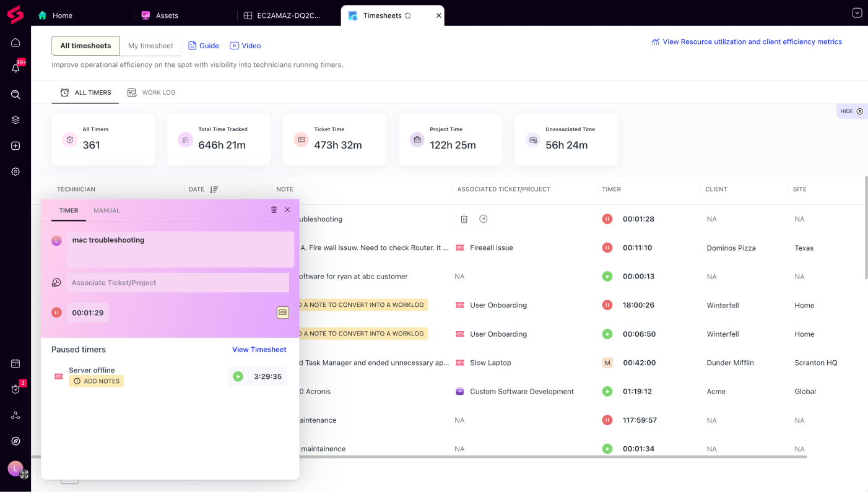The width and height of the screenshot is (868, 492).
Task: Delete the mac troubleshooting timer with trash icon
Action: [274, 210]
